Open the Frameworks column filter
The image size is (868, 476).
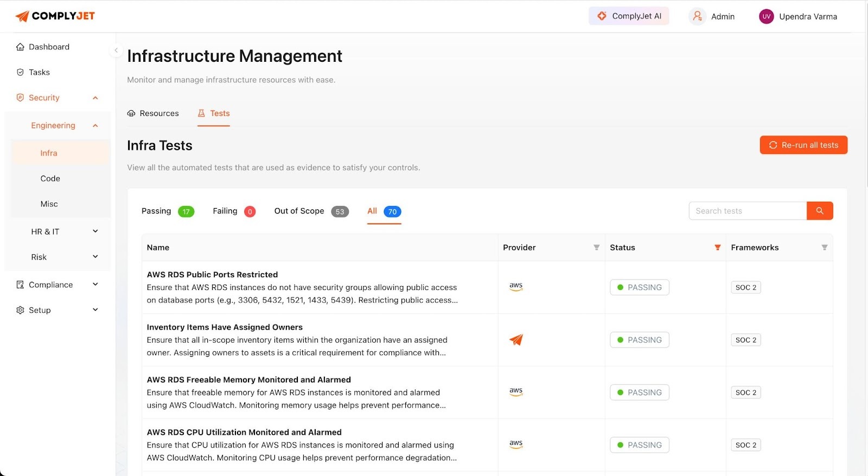click(x=824, y=247)
